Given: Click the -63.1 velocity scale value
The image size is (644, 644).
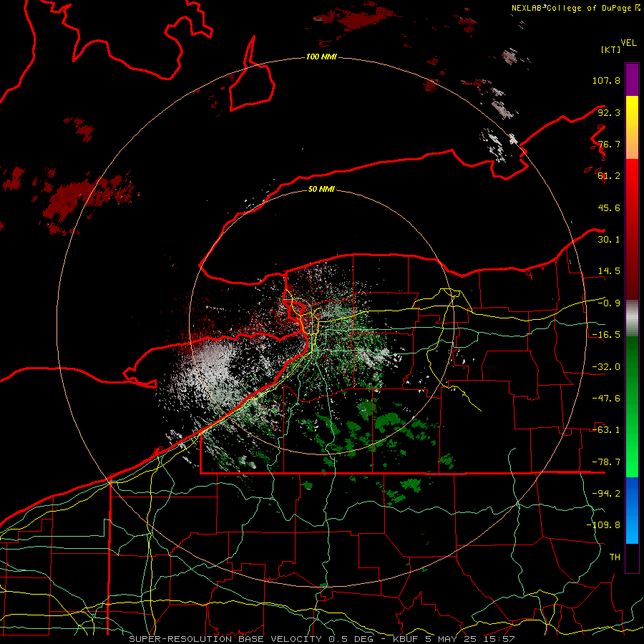Looking at the screenshot, I should 606,430.
